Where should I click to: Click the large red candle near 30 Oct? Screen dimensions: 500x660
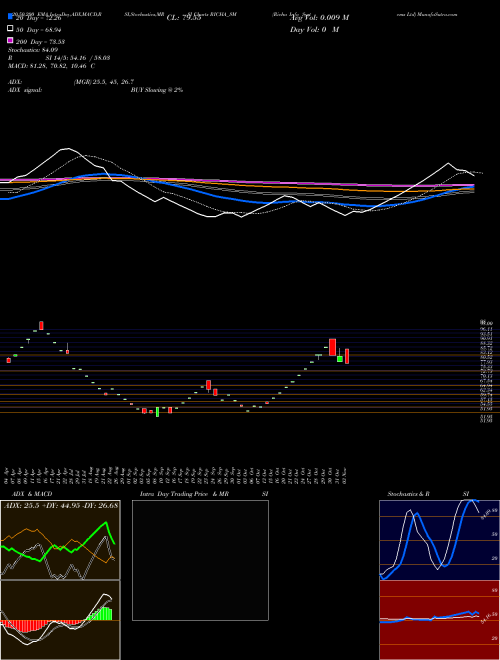coord(332,347)
